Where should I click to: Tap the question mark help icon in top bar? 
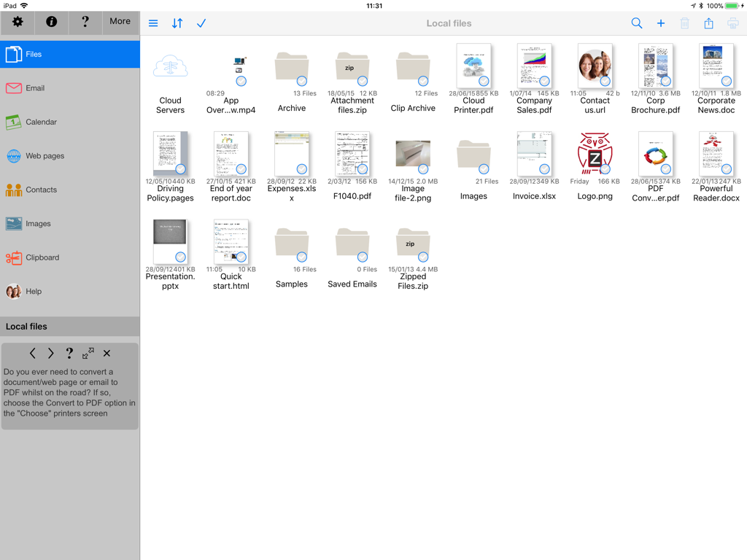tap(85, 22)
